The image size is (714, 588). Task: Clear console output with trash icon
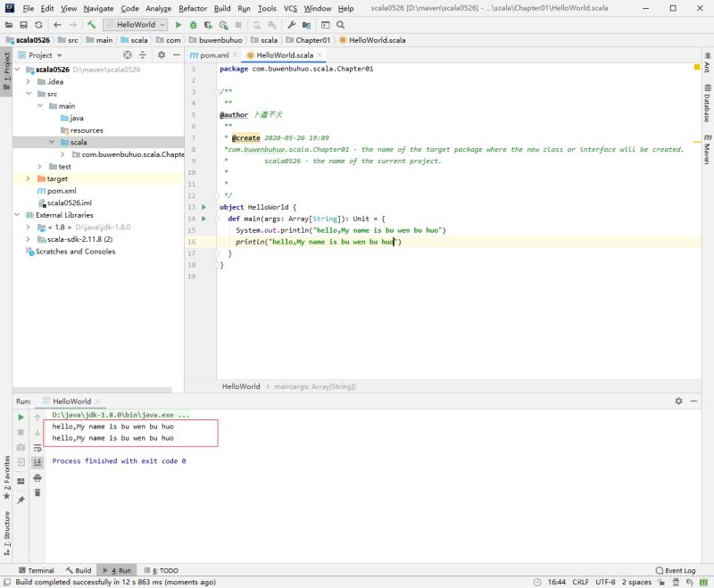tap(37, 493)
